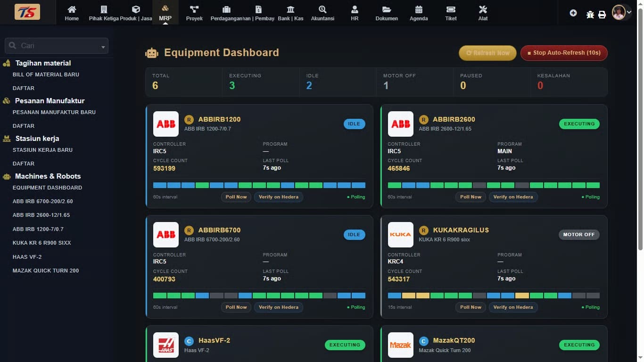Viewport: 644px width, 362px height.
Task: Open the user avatar dropdown
Action: point(621,12)
